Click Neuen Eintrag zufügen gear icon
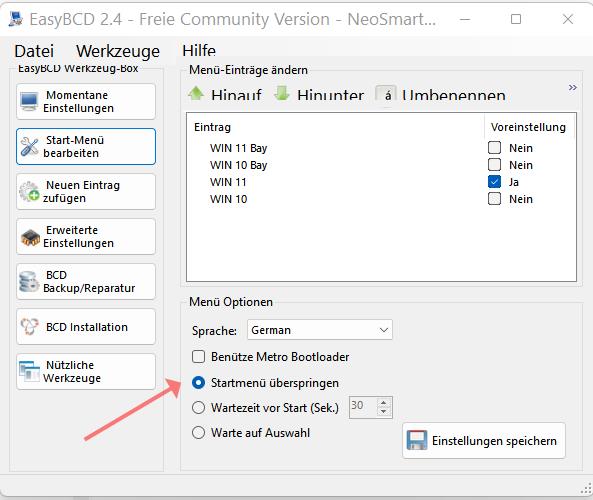The width and height of the screenshot is (593, 500). point(29,191)
